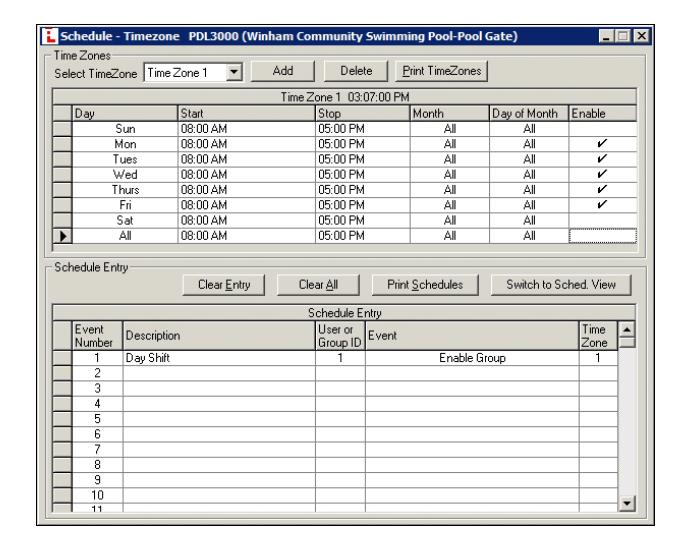Screen dimensions: 684x553
Task: Click the Event cell for event 4
Action: coord(472,404)
